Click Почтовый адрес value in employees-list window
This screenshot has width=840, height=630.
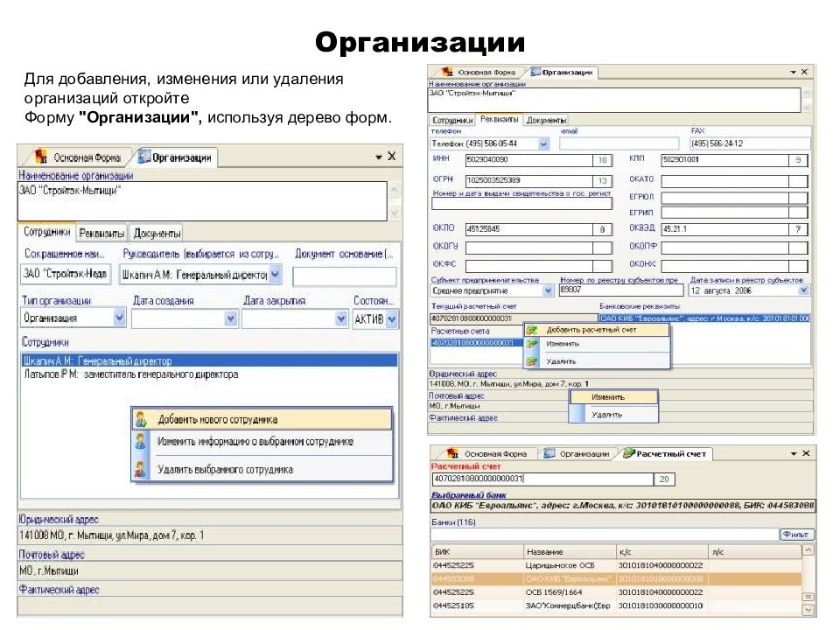[209, 570]
